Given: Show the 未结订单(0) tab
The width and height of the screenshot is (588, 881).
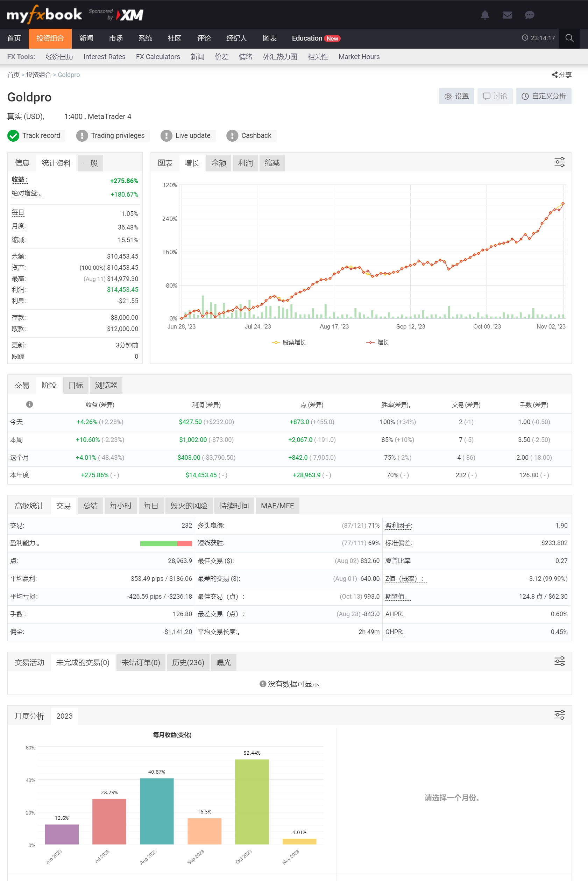Looking at the screenshot, I should 141,662.
